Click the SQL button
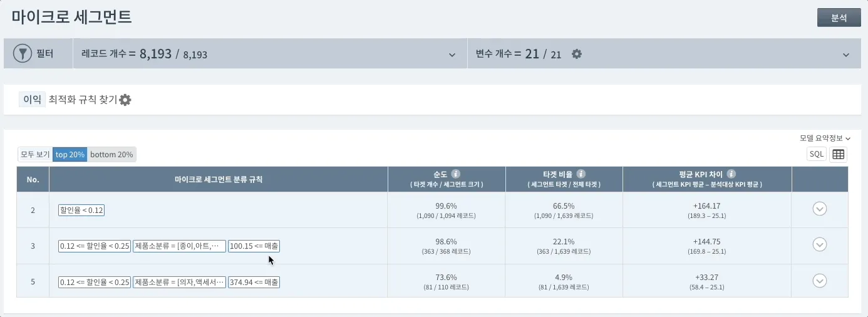The image size is (868, 317). 817,154
